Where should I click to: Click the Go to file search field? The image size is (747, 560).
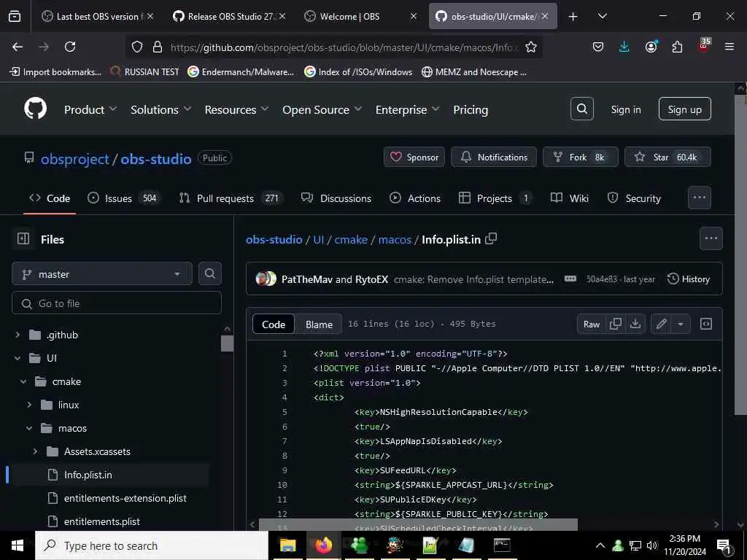(x=117, y=303)
